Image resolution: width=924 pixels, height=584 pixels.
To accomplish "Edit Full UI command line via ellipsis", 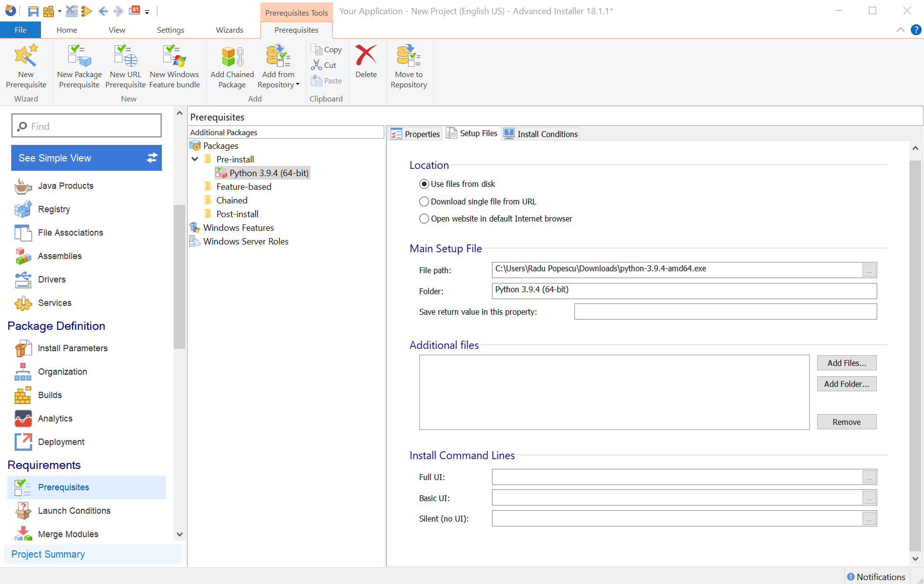I will click(x=869, y=477).
